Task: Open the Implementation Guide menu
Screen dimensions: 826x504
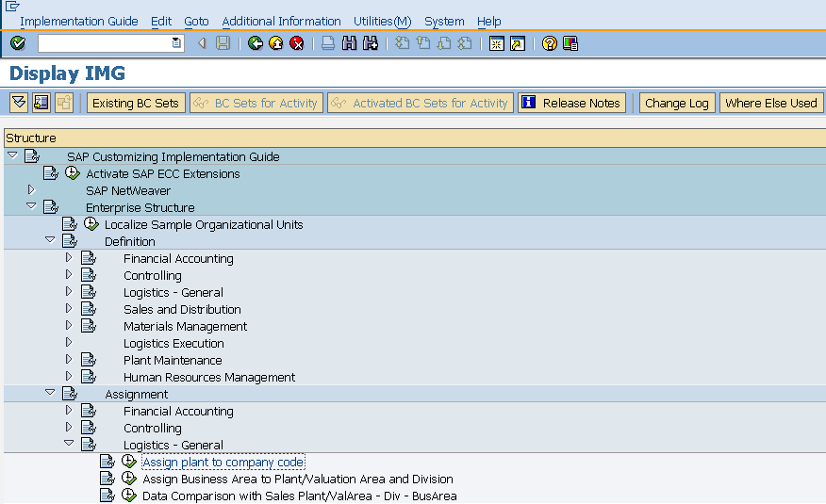Action: coord(79,22)
